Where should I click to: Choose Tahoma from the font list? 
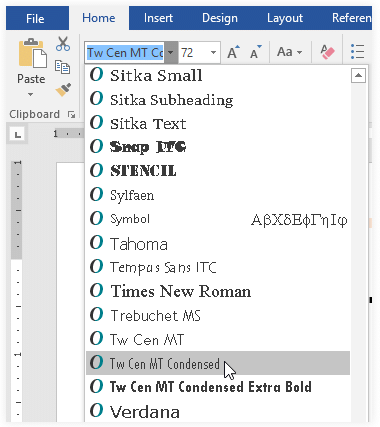(218, 243)
